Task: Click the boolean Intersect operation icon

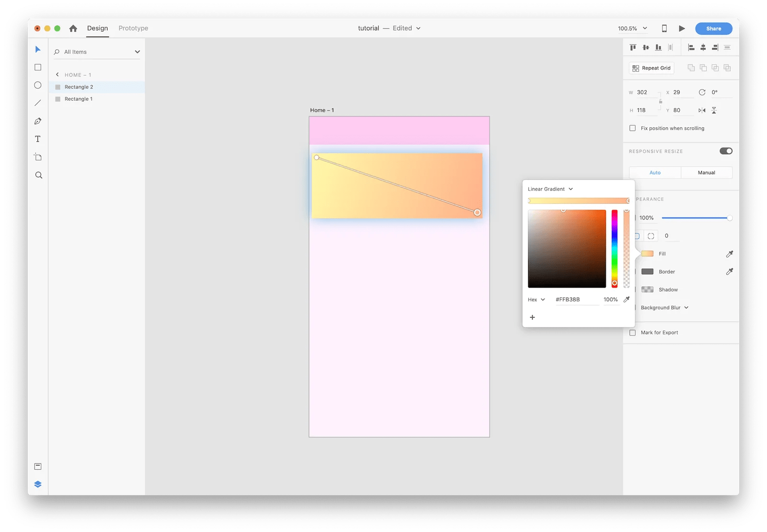Action: click(715, 68)
